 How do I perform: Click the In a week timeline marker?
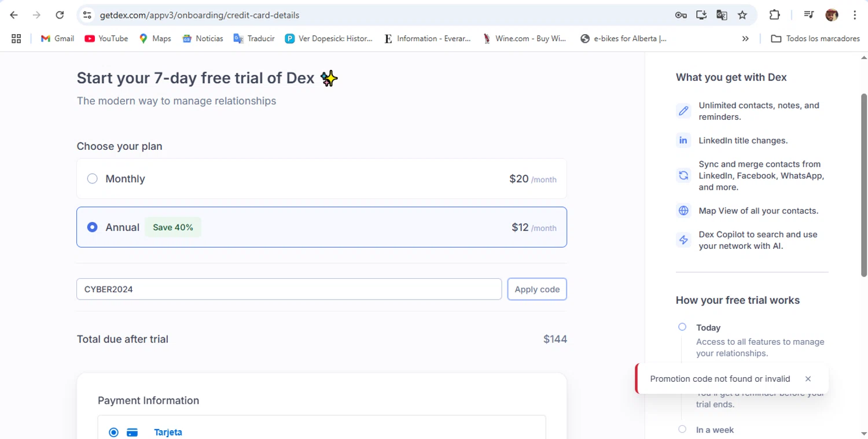click(682, 429)
